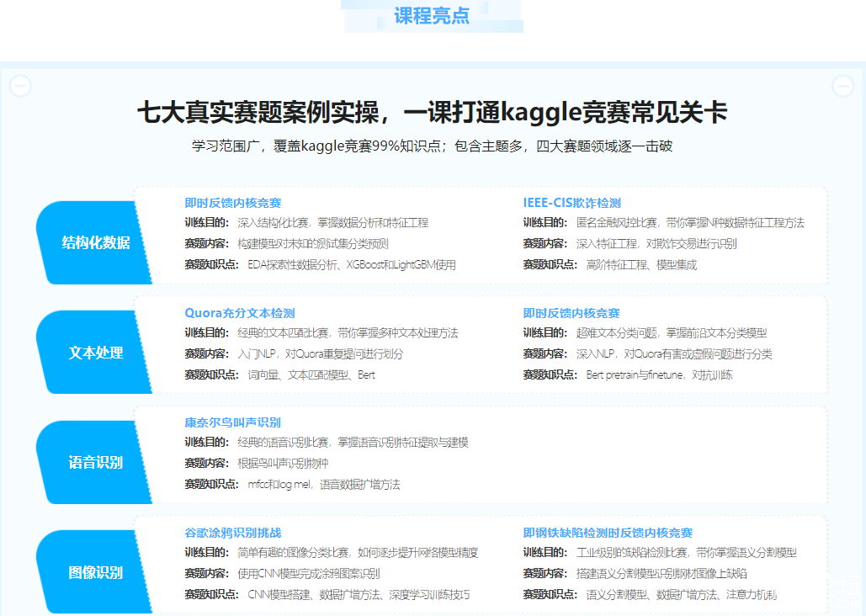Click the circular minus icon at top-left of card
The image size is (866, 616).
click(20, 86)
